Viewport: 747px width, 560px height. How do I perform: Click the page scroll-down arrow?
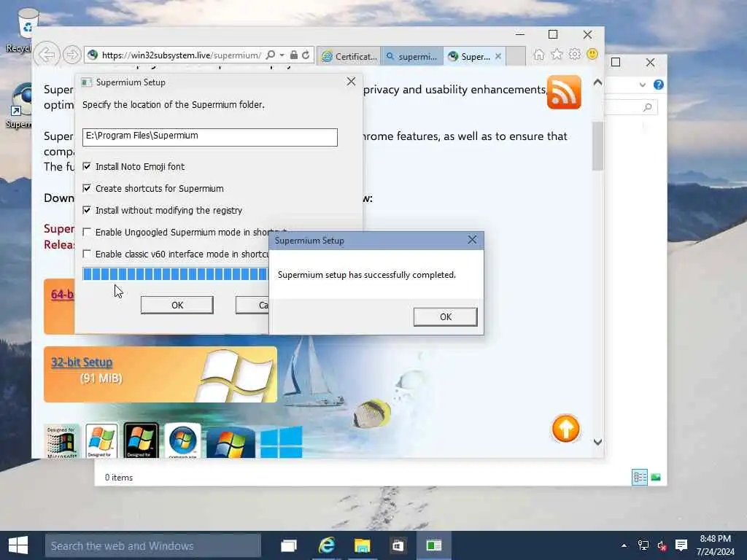click(x=598, y=442)
